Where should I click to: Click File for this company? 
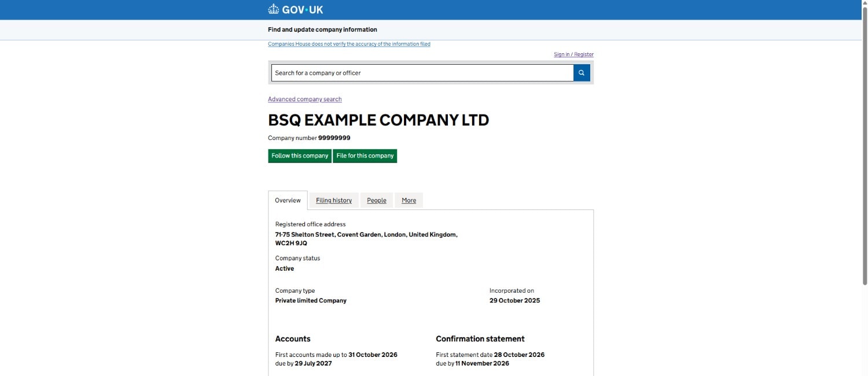[x=365, y=156]
